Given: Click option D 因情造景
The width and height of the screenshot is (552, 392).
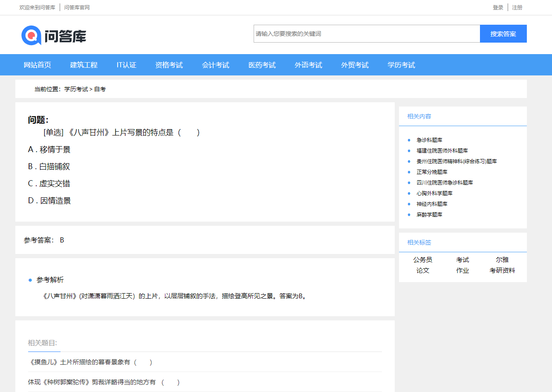Looking at the screenshot, I should [49, 201].
